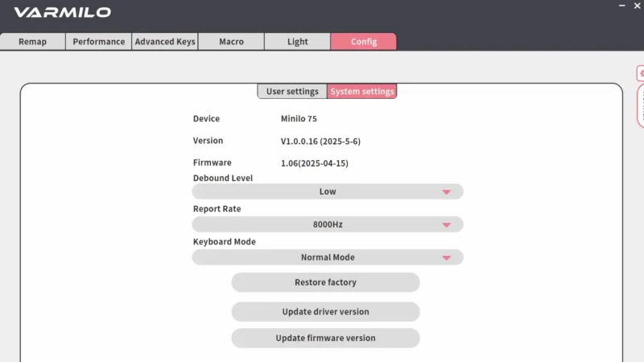Close the Varmilo window
The width and height of the screenshot is (644, 362).
pos(637,6)
